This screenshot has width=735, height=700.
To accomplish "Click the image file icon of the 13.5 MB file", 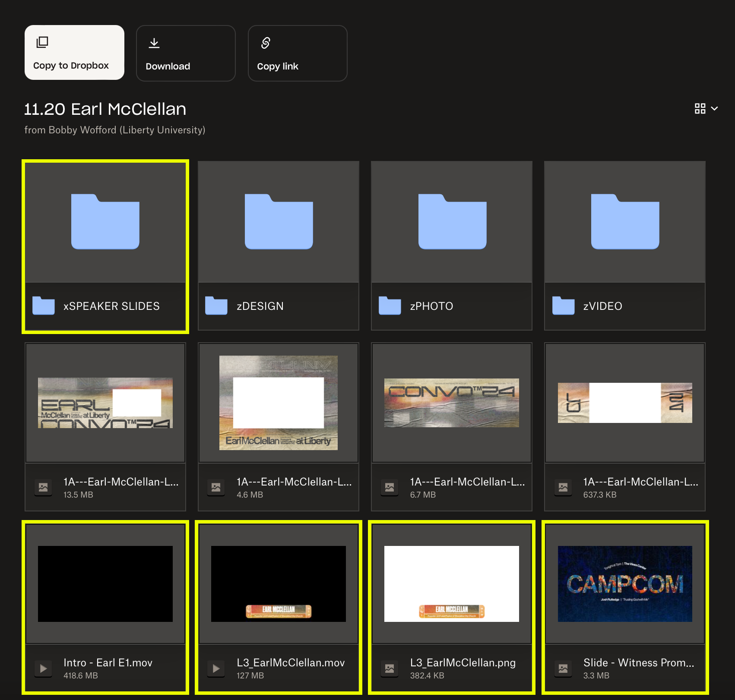I will click(x=43, y=488).
